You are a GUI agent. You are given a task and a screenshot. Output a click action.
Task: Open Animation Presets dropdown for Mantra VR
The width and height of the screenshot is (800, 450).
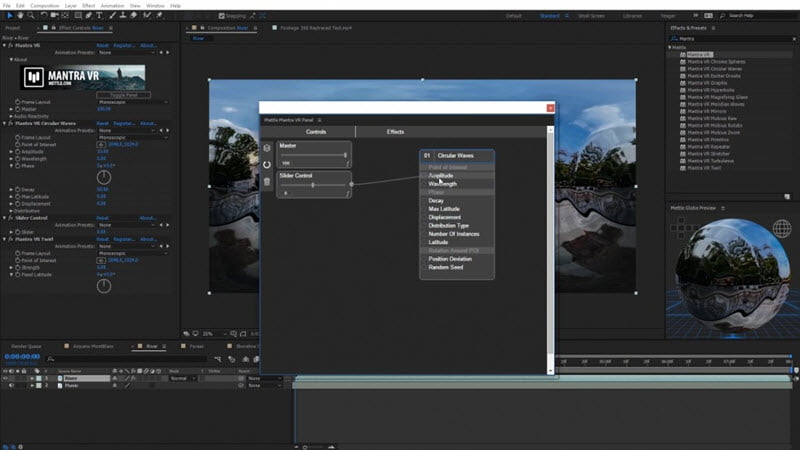click(127, 53)
